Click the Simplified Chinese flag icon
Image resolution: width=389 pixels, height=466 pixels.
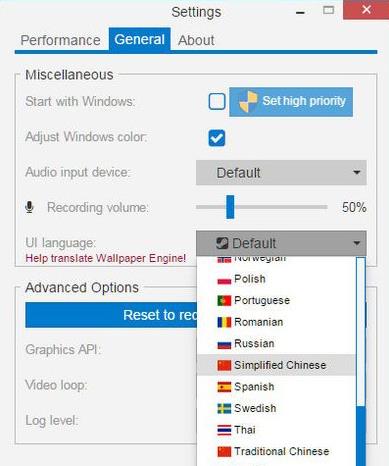click(224, 365)
